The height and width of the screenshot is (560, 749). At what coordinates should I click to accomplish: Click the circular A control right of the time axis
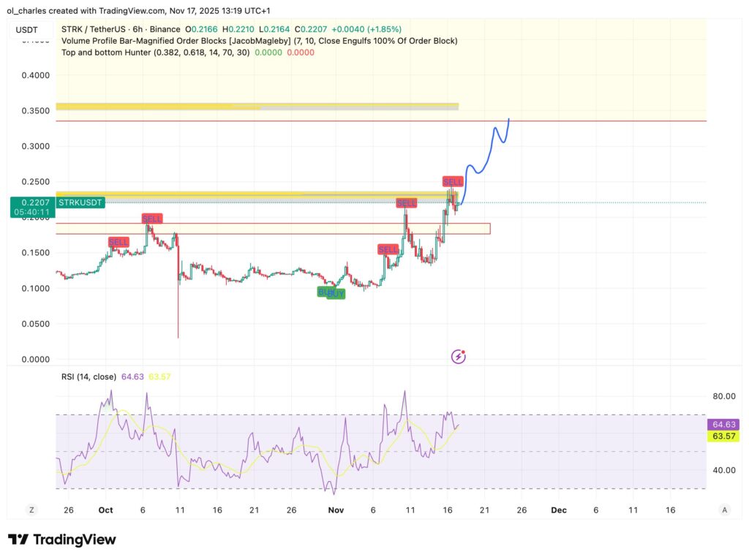click(725, 510)
